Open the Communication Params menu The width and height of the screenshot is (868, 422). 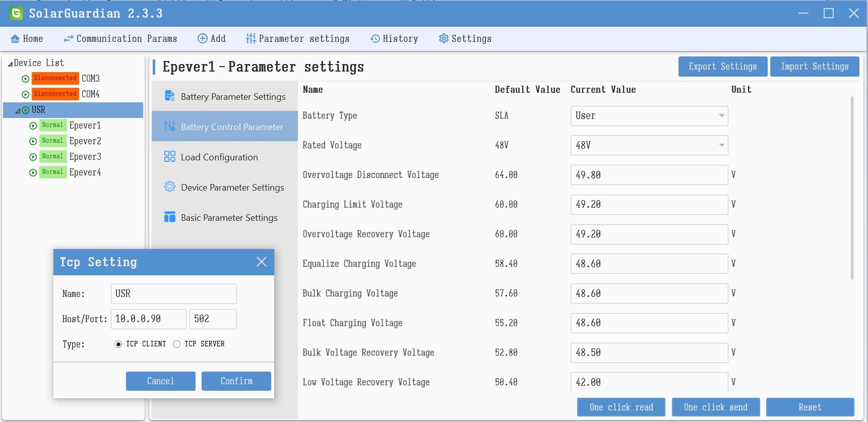click(x=120, y=39)
